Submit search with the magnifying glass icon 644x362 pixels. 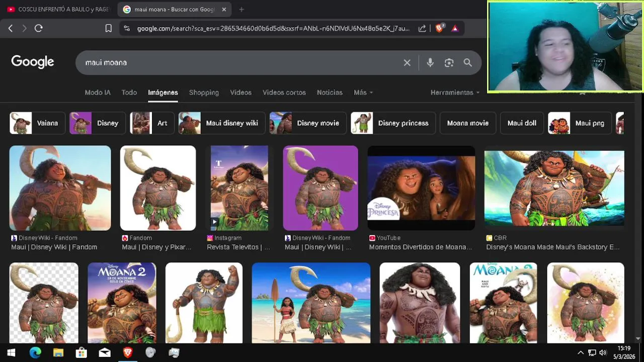468,63
